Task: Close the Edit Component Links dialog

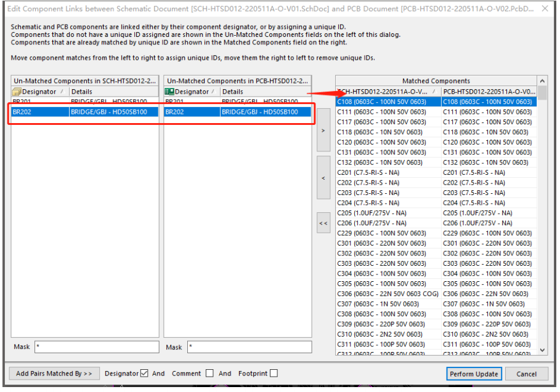Action: pos(544,9)
